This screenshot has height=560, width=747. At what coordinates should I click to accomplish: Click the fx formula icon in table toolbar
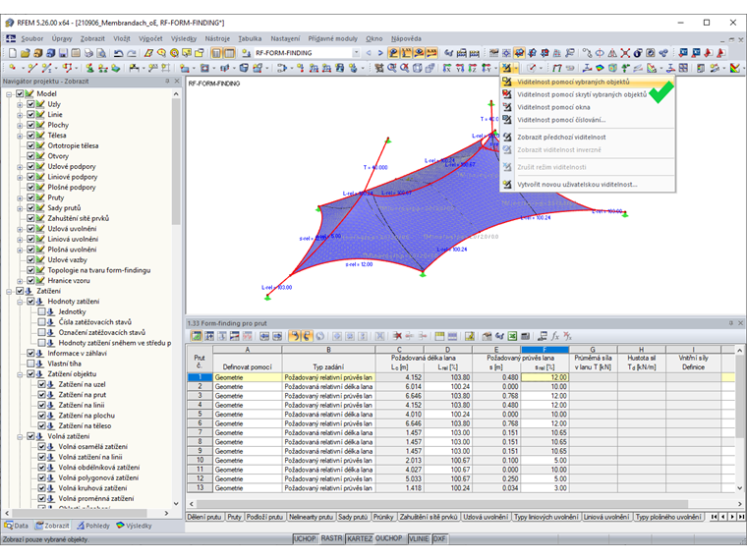(x=555, y=336)
